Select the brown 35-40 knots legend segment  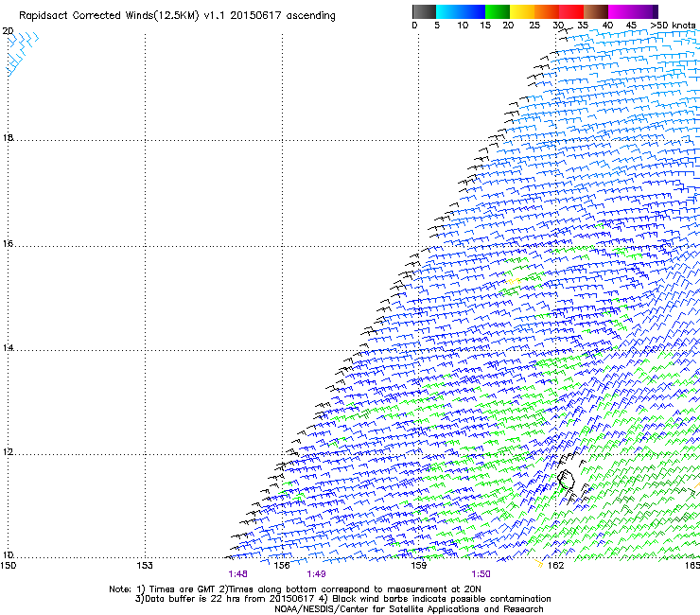pyautogui.click(x=596, y=11)
